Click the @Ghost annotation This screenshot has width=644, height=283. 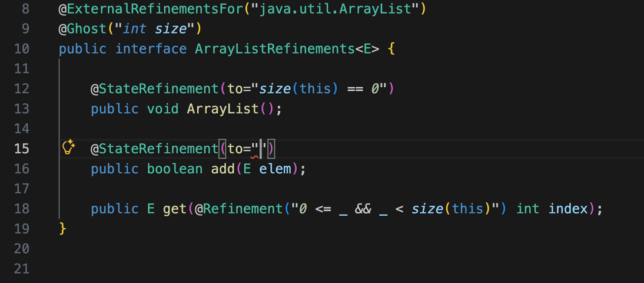[83, 29]
